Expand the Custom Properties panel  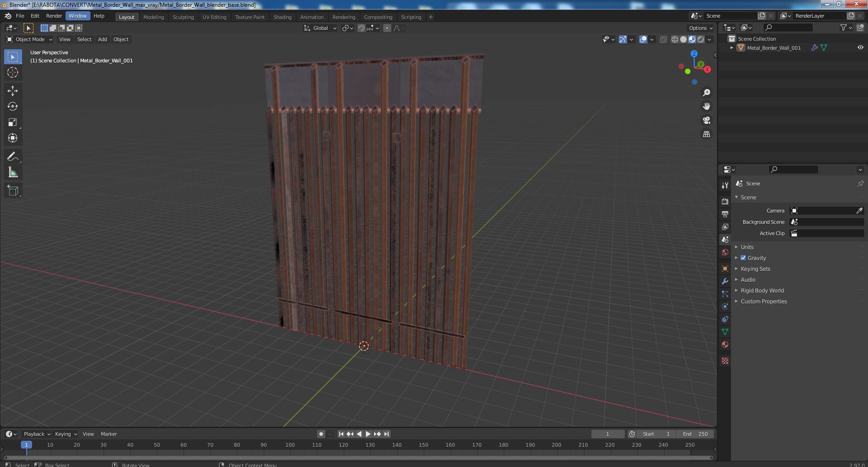(x=764, y=301)
